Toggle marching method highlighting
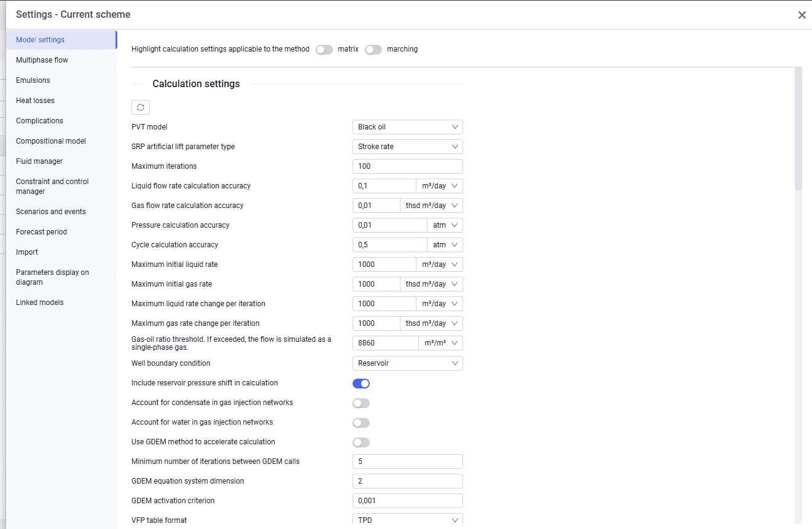This screenshot has width=812, height=529. (373, 50)
